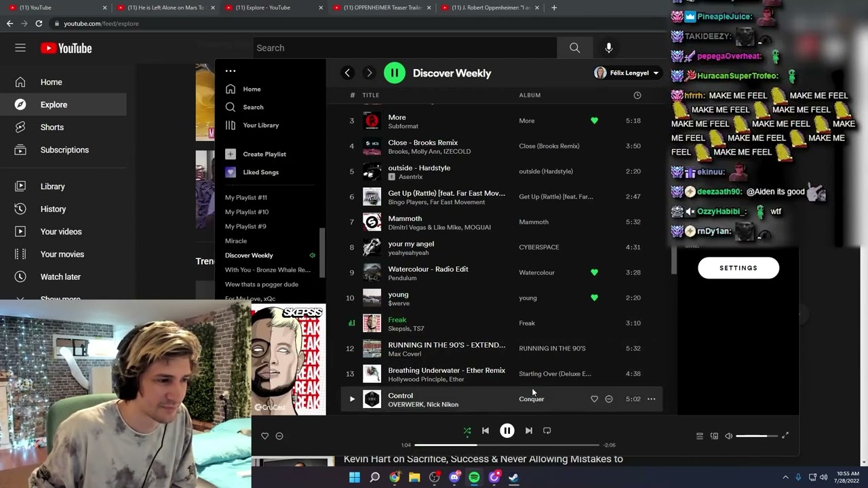Open YouTube Subscriptions in sidebar
Viewport: 868px width, 488px height.
63,150
